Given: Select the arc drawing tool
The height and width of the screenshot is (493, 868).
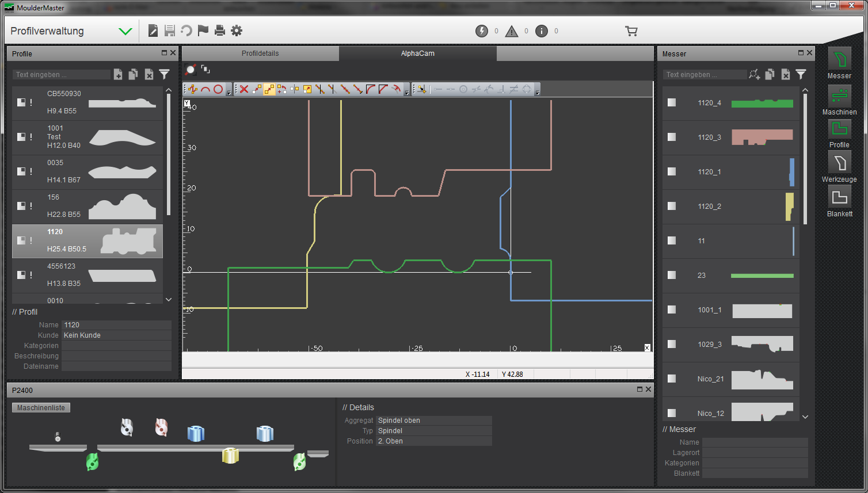Looking at the screenshot, I should 205,89.
